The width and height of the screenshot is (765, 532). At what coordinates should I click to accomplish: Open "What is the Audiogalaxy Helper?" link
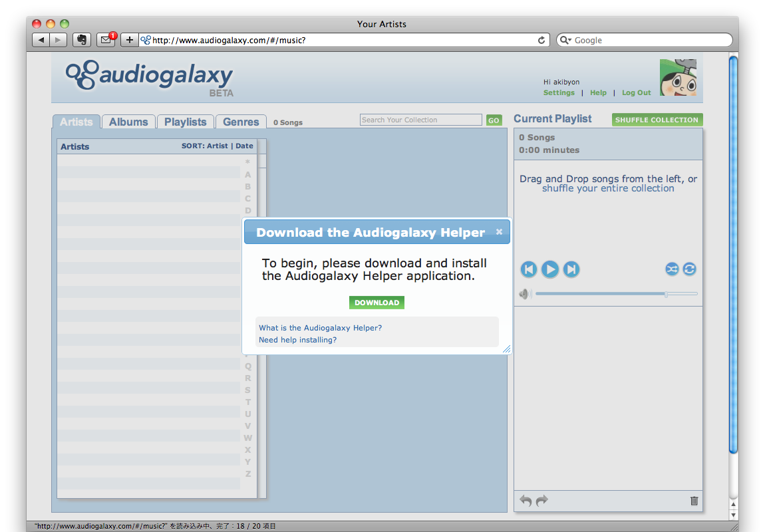(321, 328)
